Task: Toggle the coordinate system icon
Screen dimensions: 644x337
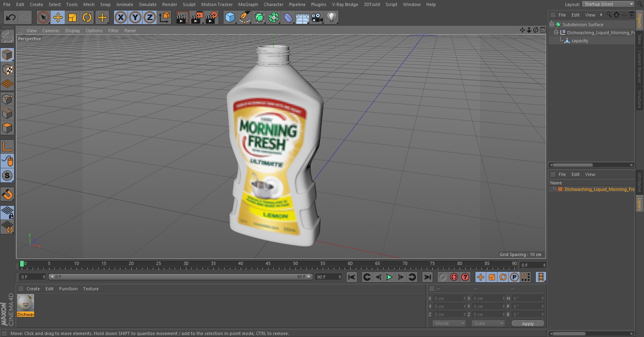Action: coord(165,17)
